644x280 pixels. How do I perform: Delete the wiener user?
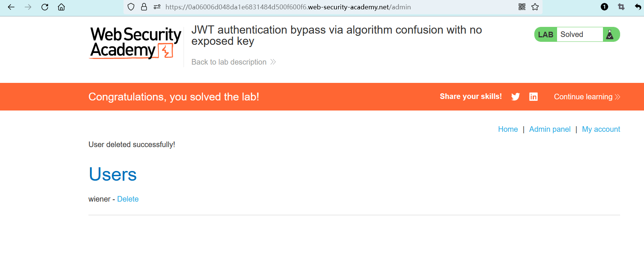click(x=128, y=199)
